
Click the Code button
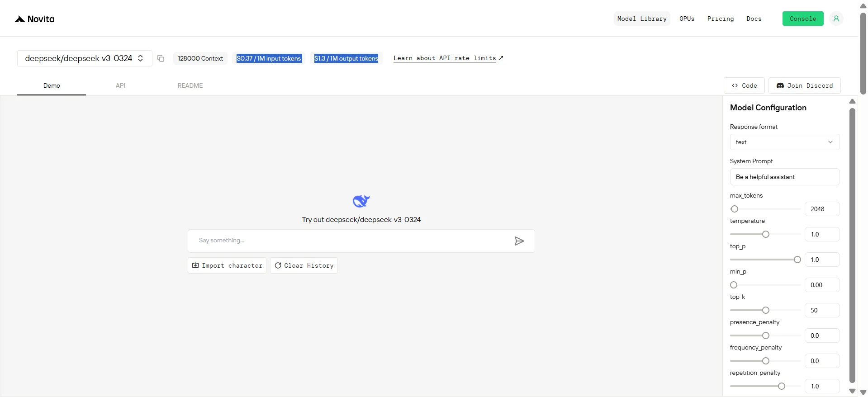click(x=745, y=85)
